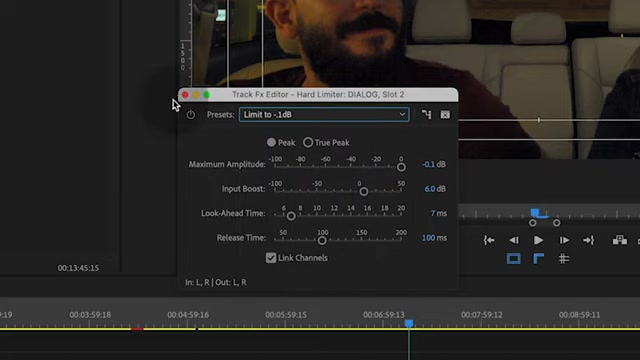Click the left zoom handle of monitor scrollbar
The height and width of the screenshot is (360, 640).
tap(533, 223)
